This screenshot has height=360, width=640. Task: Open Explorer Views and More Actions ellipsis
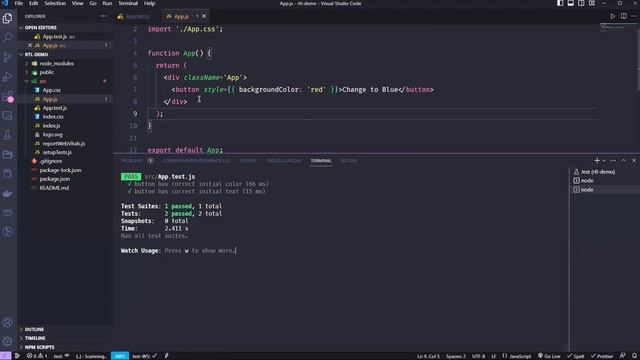tap(104, 16)
